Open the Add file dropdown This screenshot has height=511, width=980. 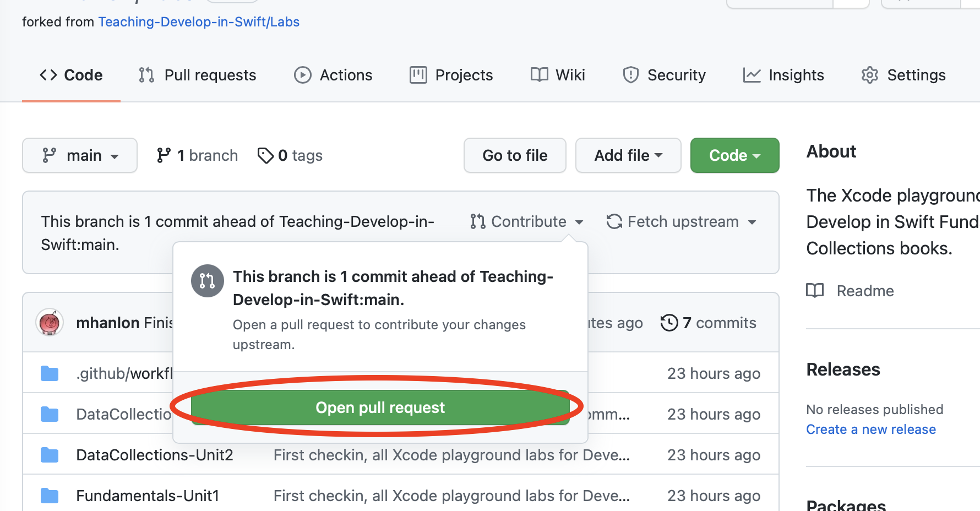pyautogui.click(x=628, y=155)
